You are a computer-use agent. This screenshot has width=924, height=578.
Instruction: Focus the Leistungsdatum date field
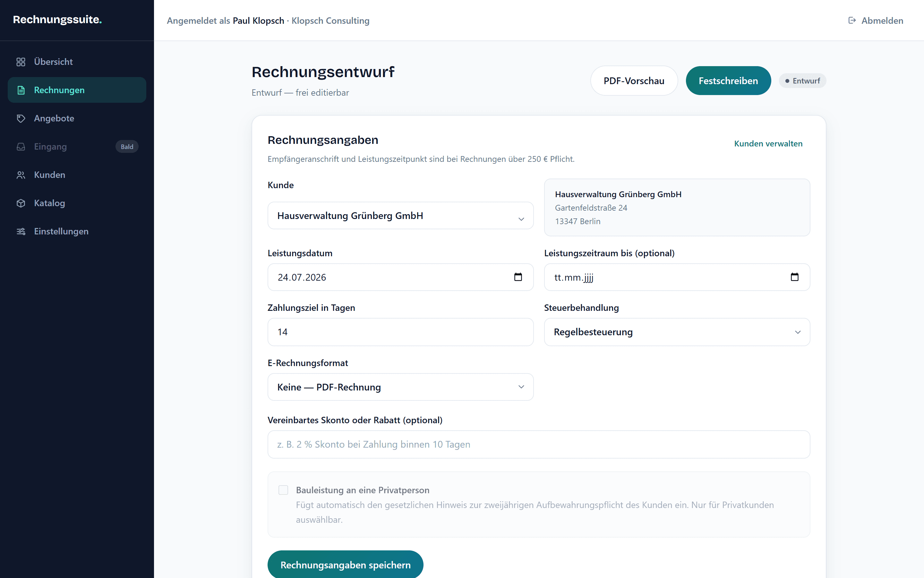pyautogui.click(x=400, y=277)
